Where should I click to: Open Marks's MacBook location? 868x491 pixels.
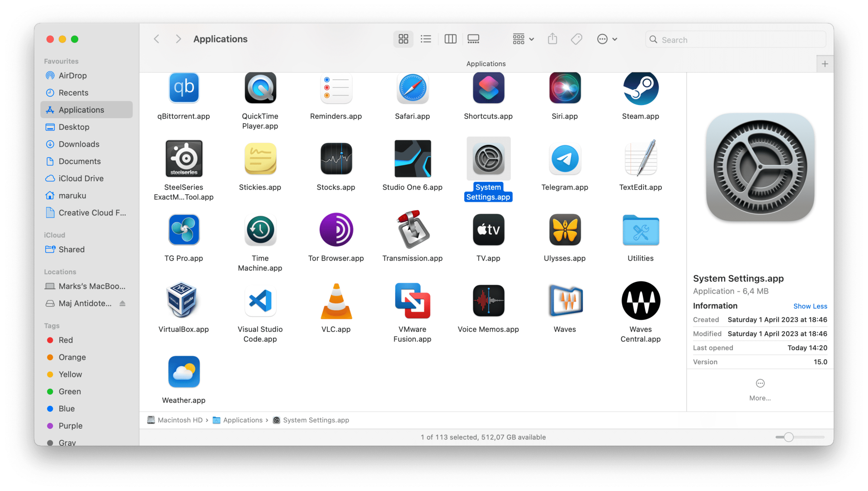(x=86, y=286)
